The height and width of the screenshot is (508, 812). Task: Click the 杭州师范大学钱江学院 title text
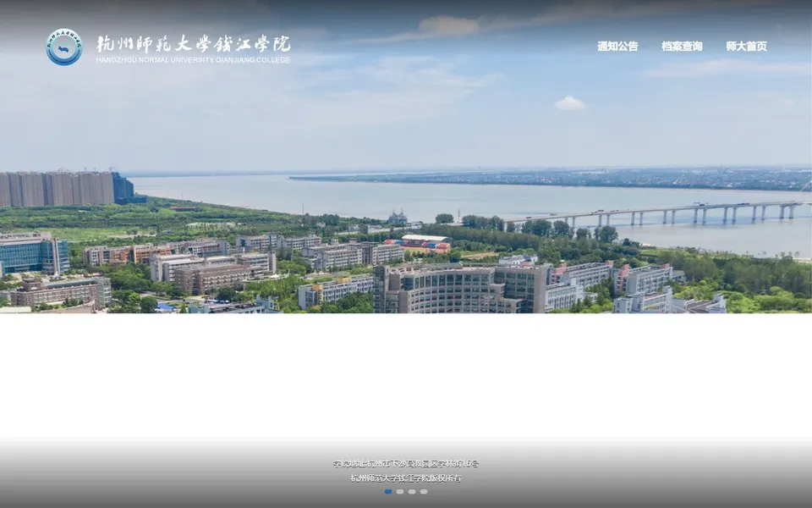pyautogui.click(x=193, y=44)
